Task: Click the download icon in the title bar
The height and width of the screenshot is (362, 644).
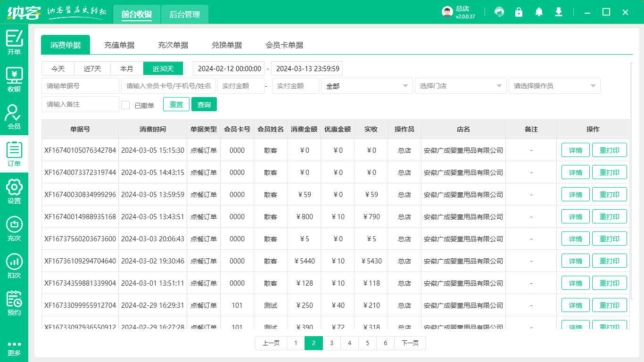Action: [558, 12]
